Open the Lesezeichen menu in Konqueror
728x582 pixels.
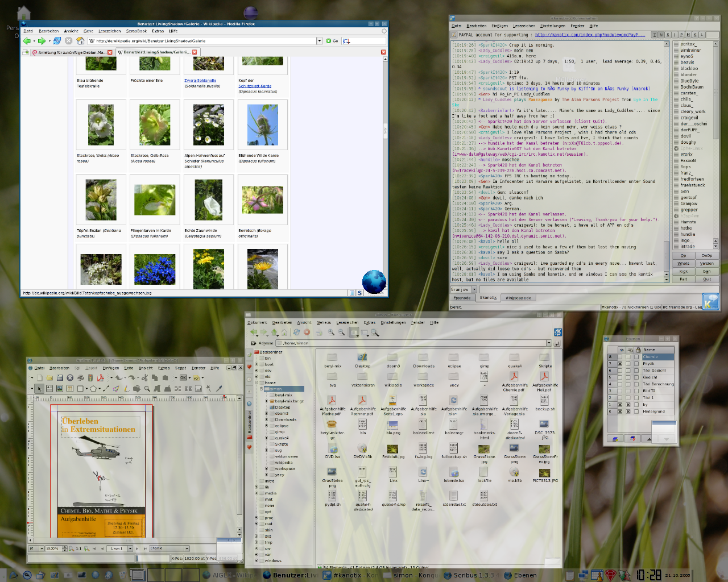coord(347,322)
